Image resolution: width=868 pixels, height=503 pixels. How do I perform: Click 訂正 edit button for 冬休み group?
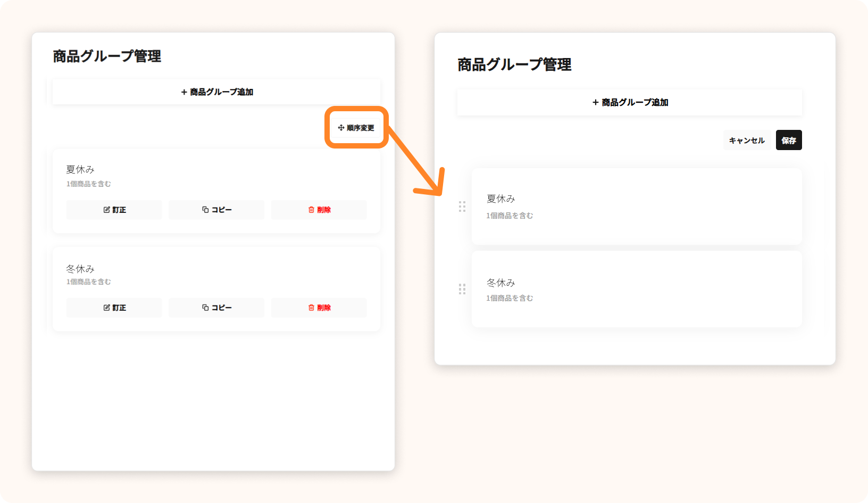coord(114,308)
